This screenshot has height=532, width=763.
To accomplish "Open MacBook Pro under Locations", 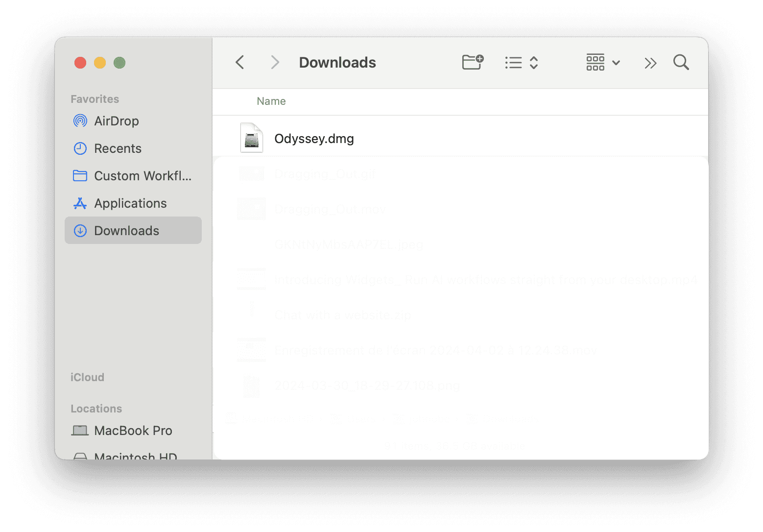I will (x=133, y=431).
